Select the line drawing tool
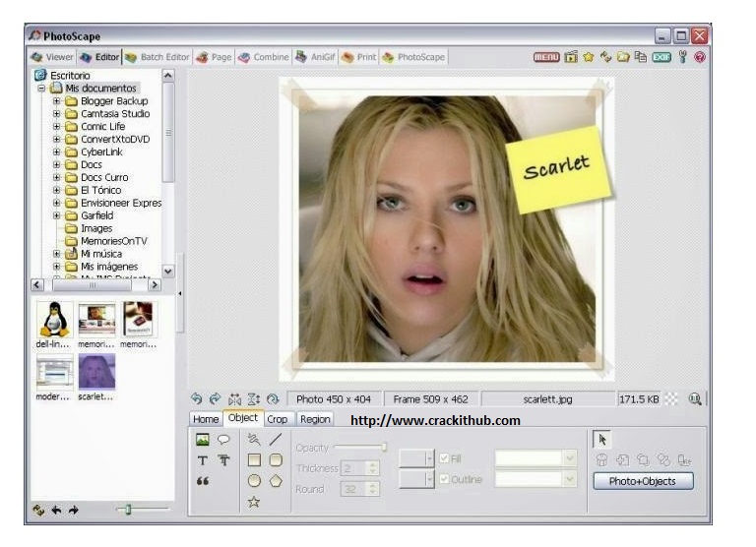Viewport: 756px width, 547px height. pos(276,439)
